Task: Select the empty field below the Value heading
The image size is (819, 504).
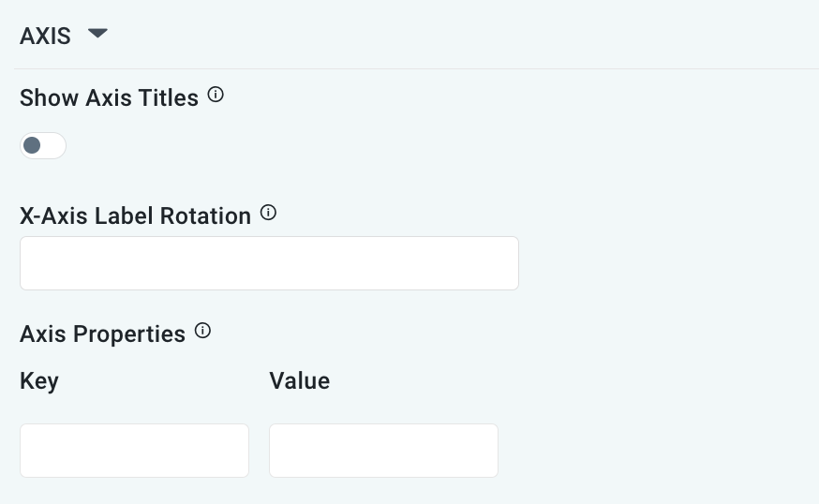Action: (383, 451)
